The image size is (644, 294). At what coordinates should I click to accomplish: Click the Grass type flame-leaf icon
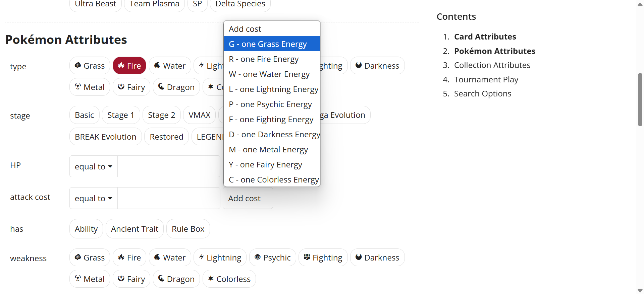point(78,65)
